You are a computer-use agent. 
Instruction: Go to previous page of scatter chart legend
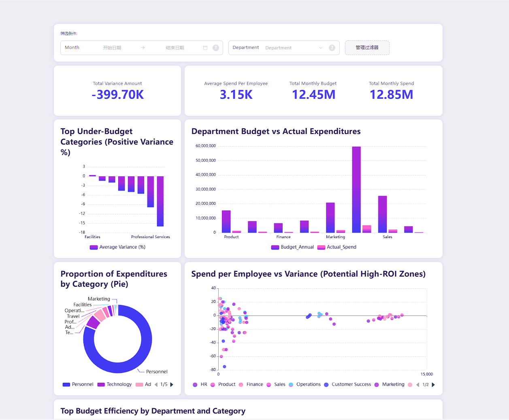coord(417,385)
